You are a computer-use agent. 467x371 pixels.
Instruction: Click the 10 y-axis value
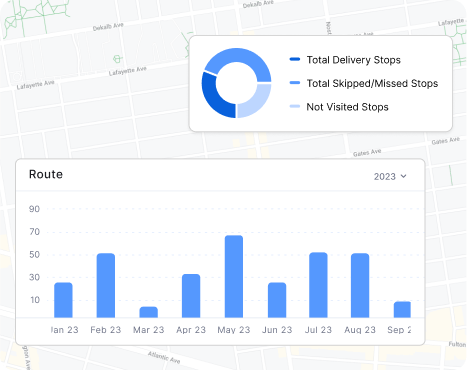click(35, 300)
